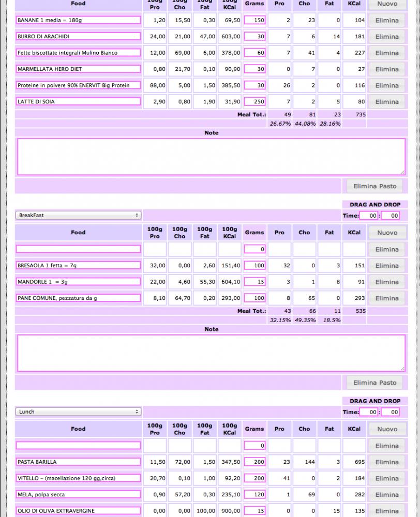Click Elimina on the empty Lunch food row
The width and height of the screenshot is (420, 517).
pyautogui.click(x=387, y=446)
